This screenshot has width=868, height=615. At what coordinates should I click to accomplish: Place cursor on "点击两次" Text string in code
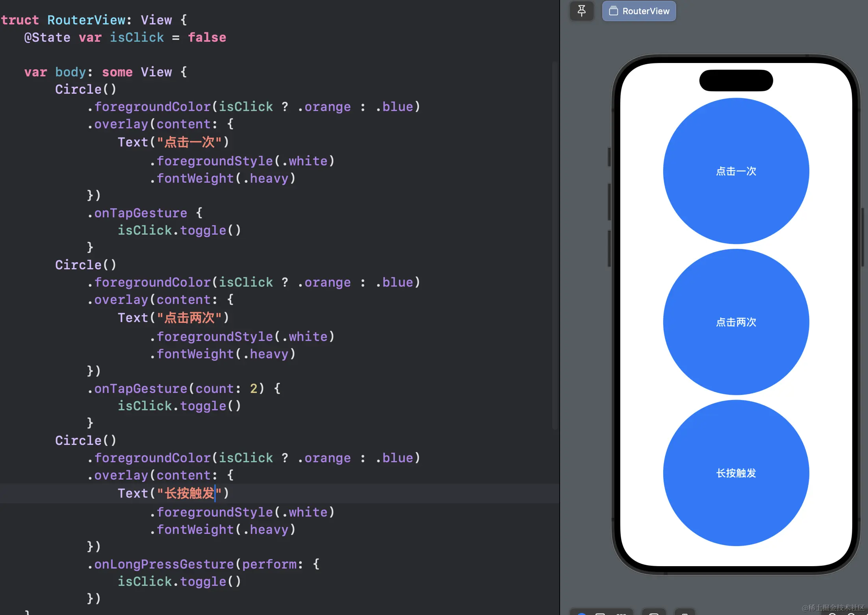click(189, 318)
